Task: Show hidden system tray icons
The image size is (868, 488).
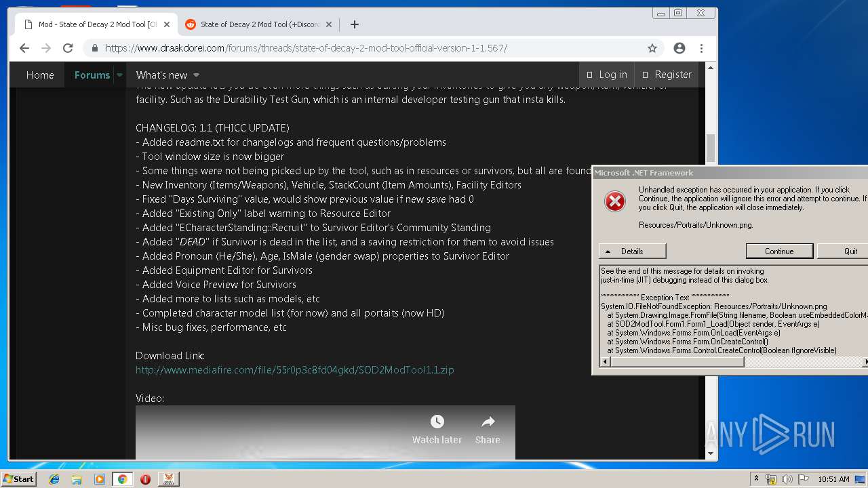Action: 756,479
